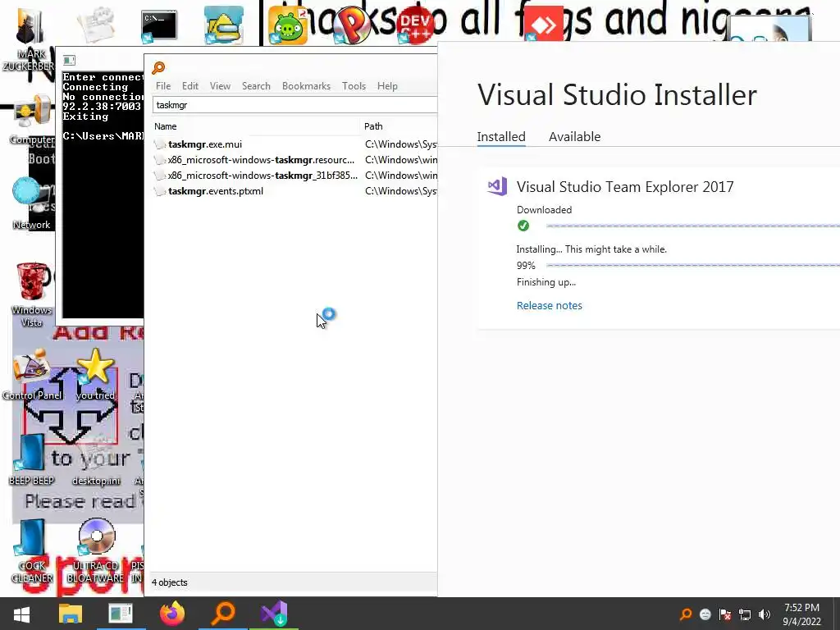Open the Windows Vista desktop icon
The height and width of the screenshot is (630, 840).
point(32,294)
